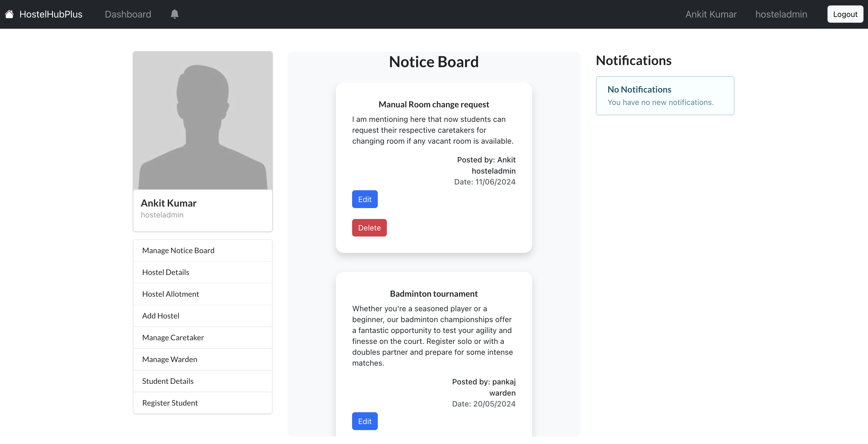The height and width of the screenshot is (444, 868).
Task: Click Ankit Kumar in navbar
Action: pyautogui.click(x=711, y=14)
